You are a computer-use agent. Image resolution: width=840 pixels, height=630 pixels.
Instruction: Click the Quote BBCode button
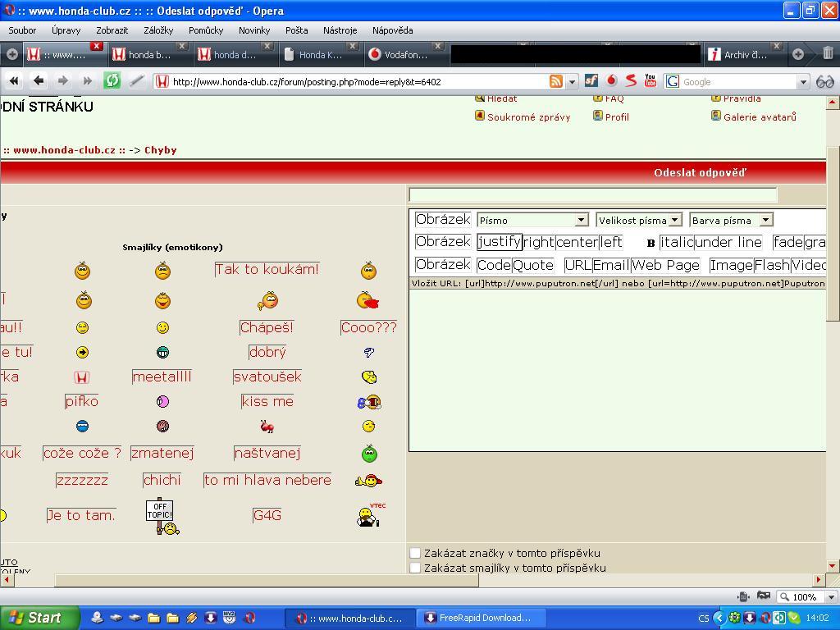[x=533, y=265]
